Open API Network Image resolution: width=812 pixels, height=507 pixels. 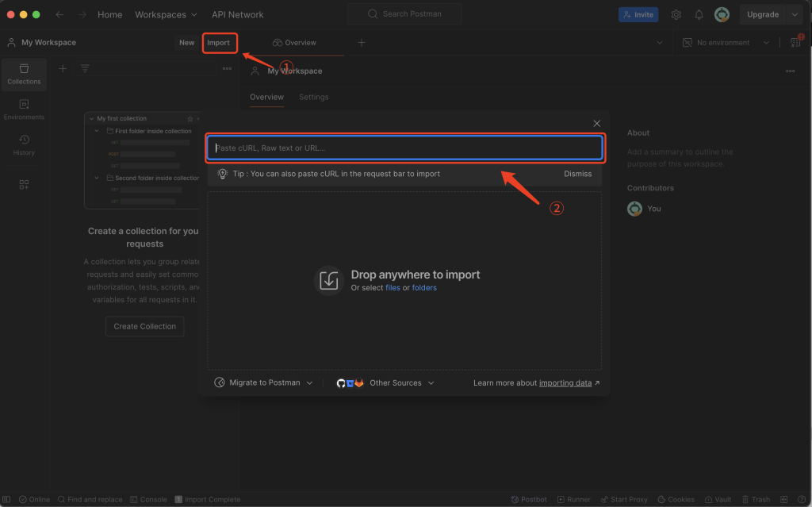point(238,14)
